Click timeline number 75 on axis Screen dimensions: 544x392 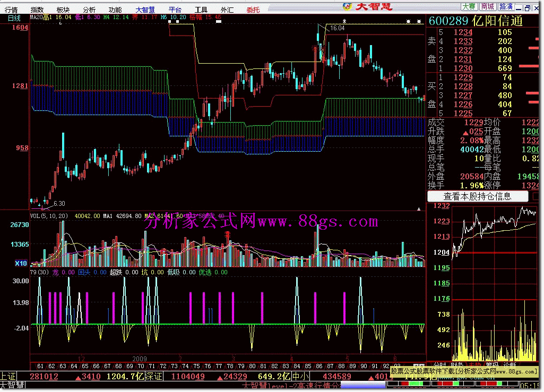pyautogui.click(x=196, y=366)
